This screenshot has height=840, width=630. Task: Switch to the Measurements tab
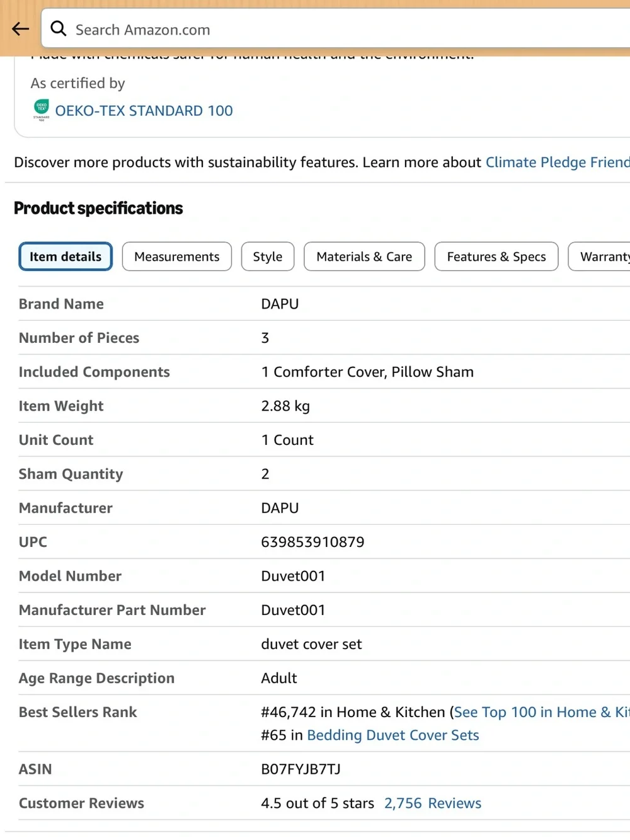177,256
